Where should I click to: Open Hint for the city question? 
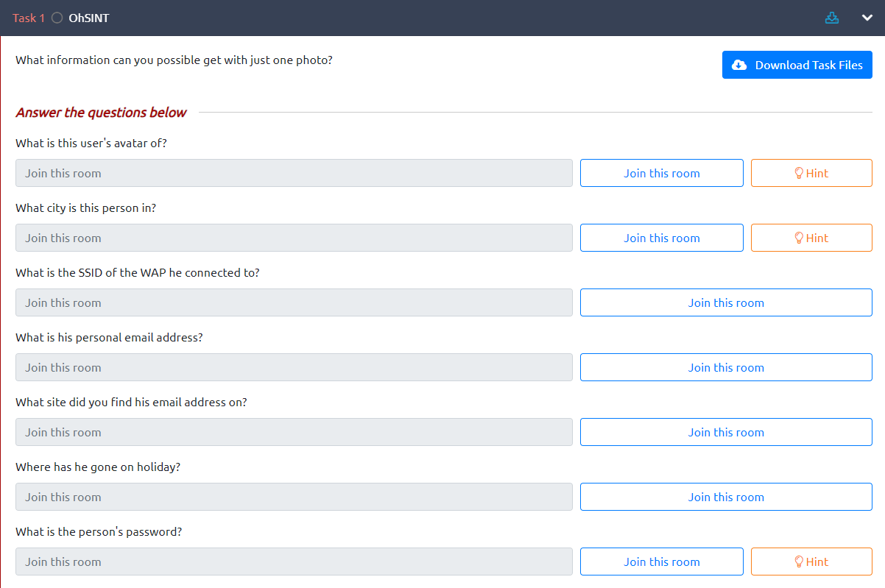point(811,238)
